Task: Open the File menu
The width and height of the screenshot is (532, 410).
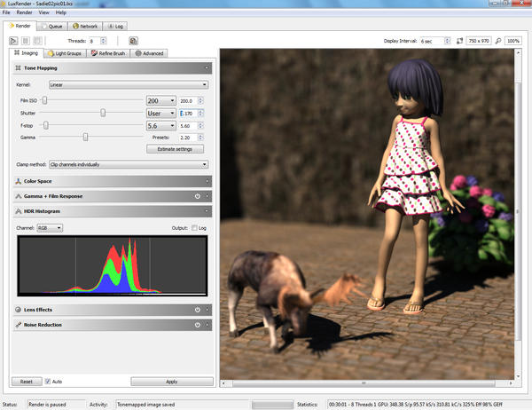Action: [6, 12]
